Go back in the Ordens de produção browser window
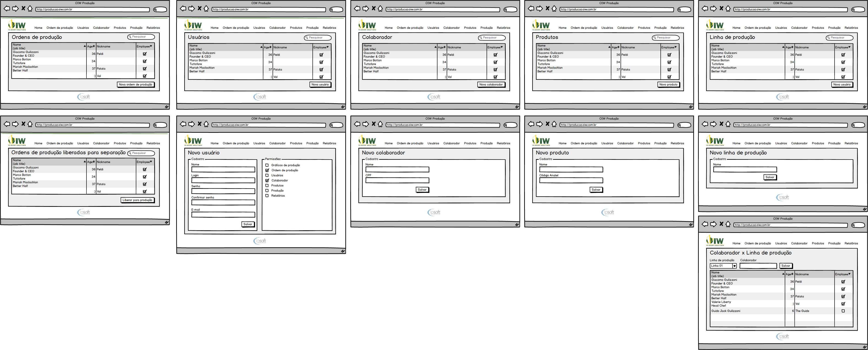This screenshot has height=350, width=868. point(7,9)
